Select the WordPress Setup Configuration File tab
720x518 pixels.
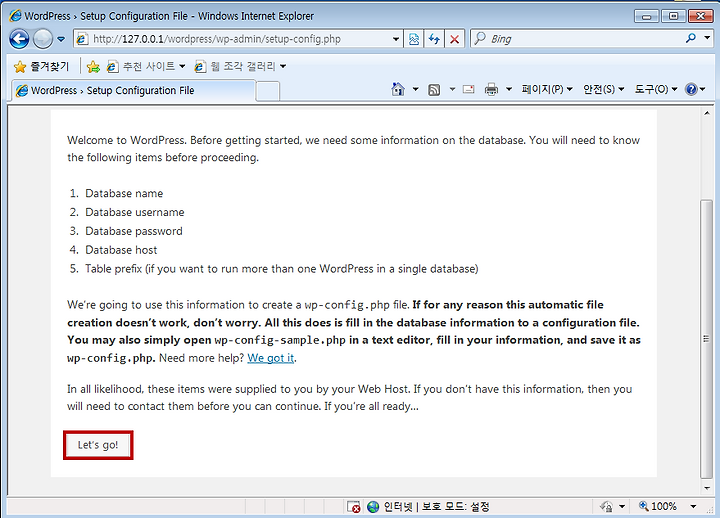[133, 90]
